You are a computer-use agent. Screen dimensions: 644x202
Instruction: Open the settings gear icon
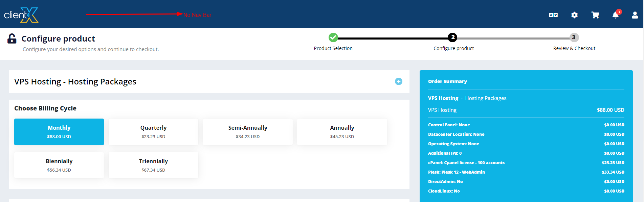pos(574,15)
